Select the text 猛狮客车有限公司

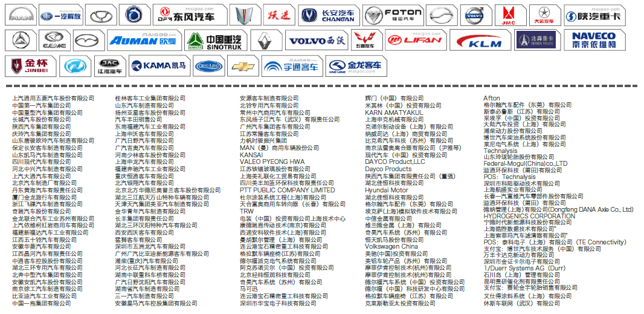tap(138, 240)
